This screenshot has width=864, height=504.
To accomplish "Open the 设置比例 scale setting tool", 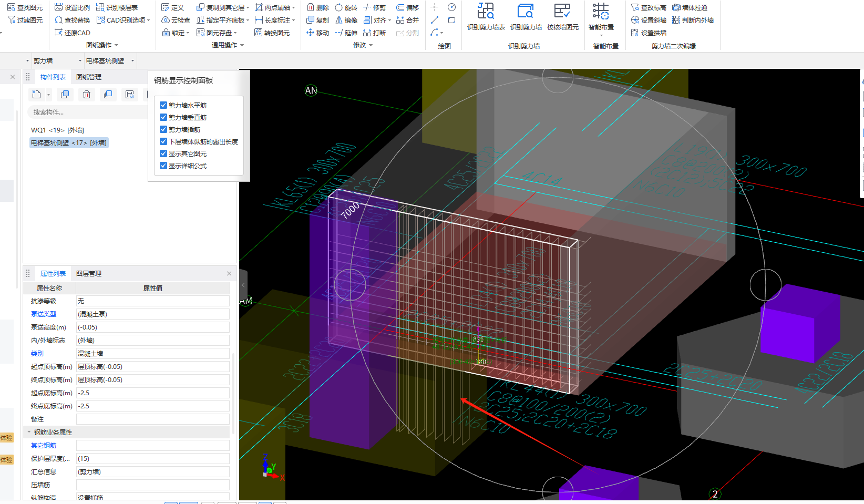I will click(72, 7).
